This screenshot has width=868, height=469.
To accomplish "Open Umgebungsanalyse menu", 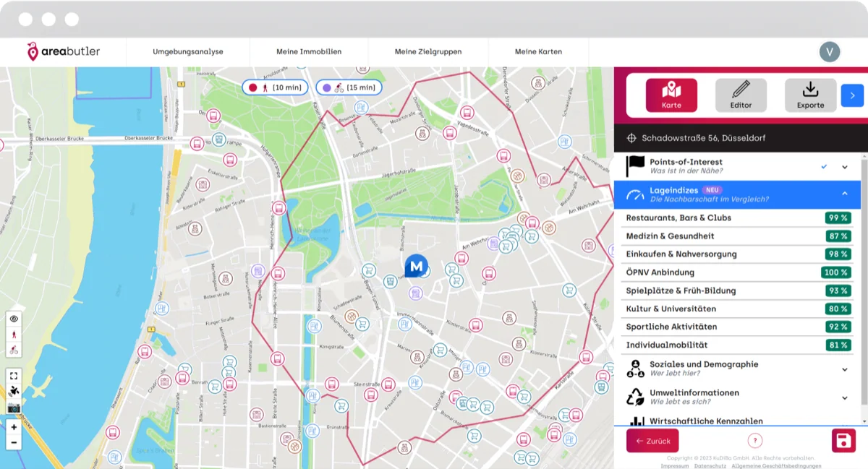I will pos(188,52).
